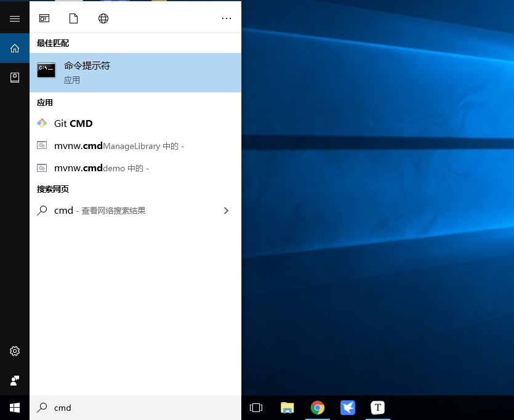Select Home in the left sidebar
The height and width of the screenshot is (420, 514).
pyautogui.click(x=14, y=47)
